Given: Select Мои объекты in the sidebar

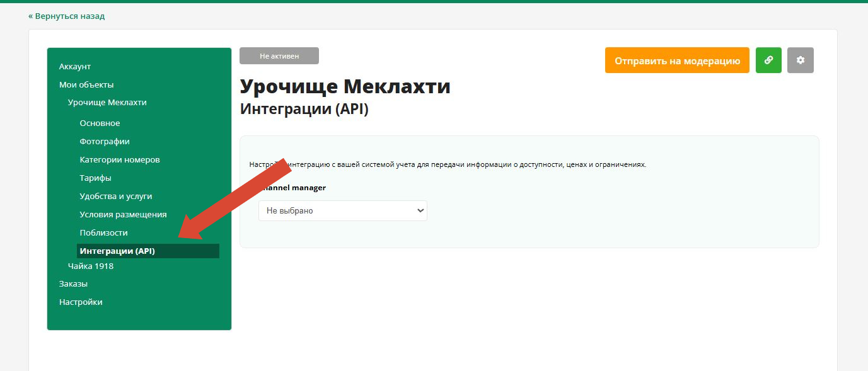Looking at the screenshot, I should [x=86, y=85].
